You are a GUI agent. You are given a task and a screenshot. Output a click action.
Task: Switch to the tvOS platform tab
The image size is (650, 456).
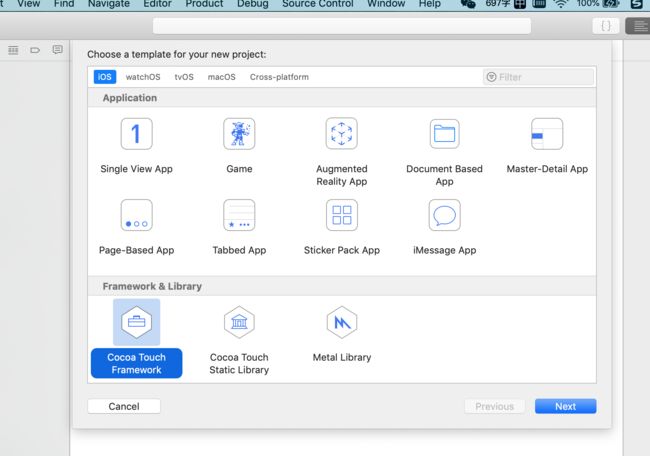[x=184, y=77]
